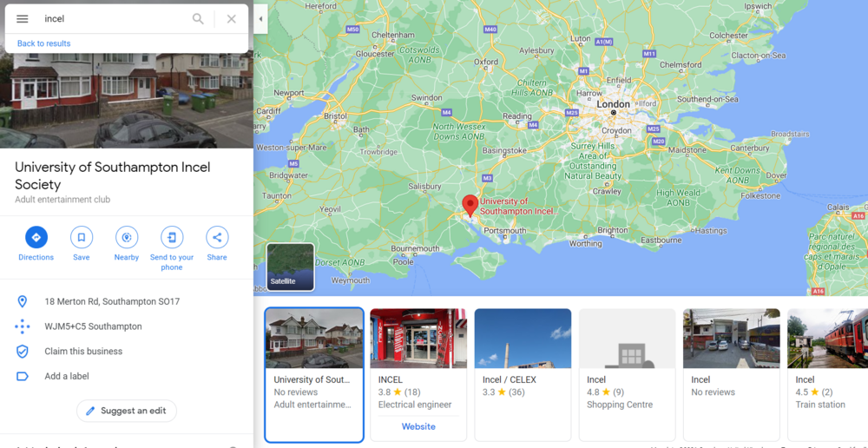Image resolution: width=868 pixels, height=448 pixels.
Task: Select University of Southampton result card
Action: [314, 375]
